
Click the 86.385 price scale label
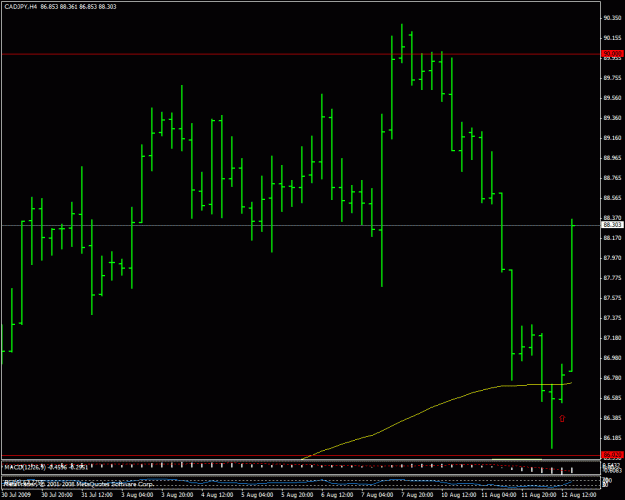[612, 418]
